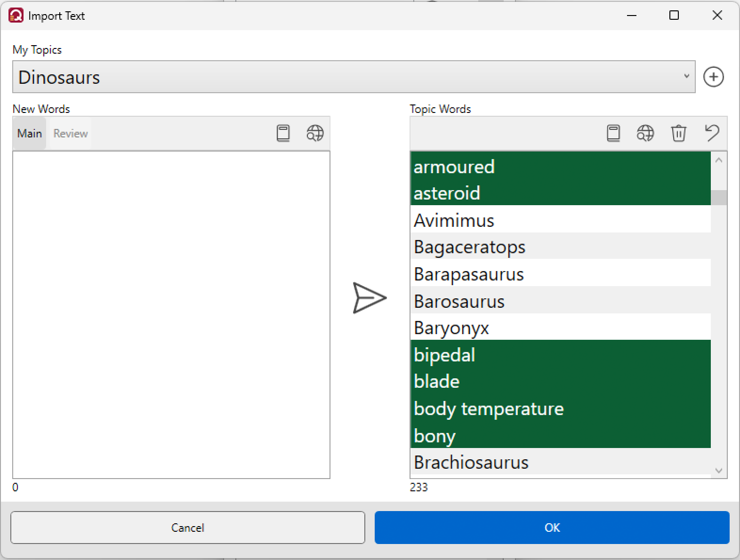
Task: Select 'Barosaurus' in the Topic Words list
Action: tap(560, 301)
